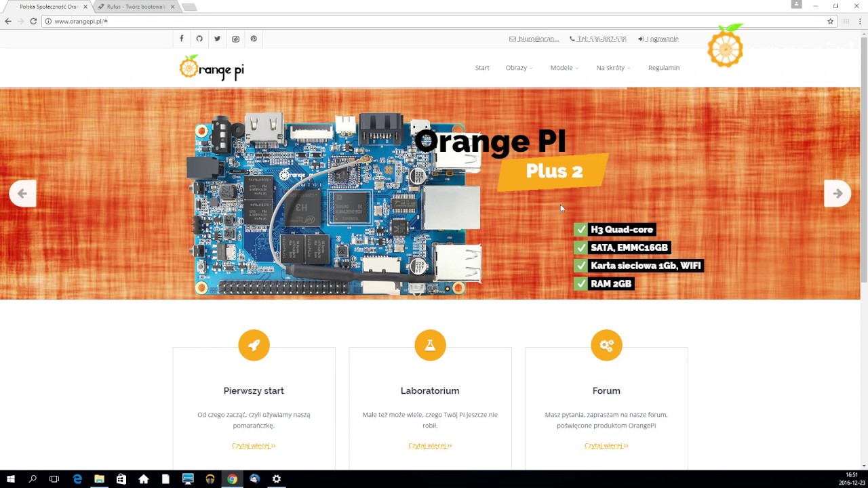The width and height of the screenshot is (868, 488).
Task: Open the Start navigation item
Action: tap(482, 68)
